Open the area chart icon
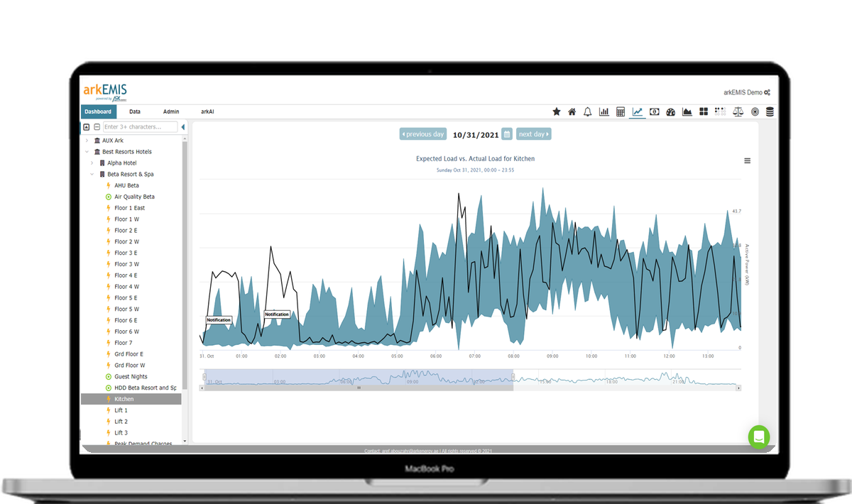852x504 pixels. click(x=687, y=111)
